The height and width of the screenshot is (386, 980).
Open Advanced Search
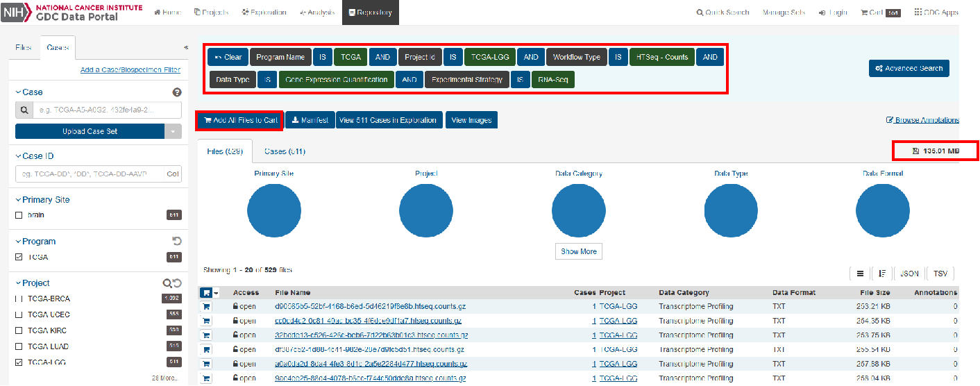coord(909,68)
